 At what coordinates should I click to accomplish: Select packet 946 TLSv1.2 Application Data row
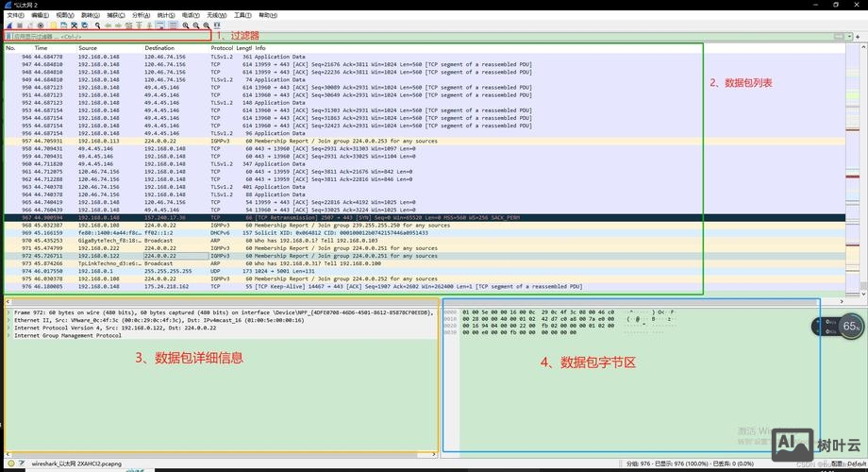point(425,57)
